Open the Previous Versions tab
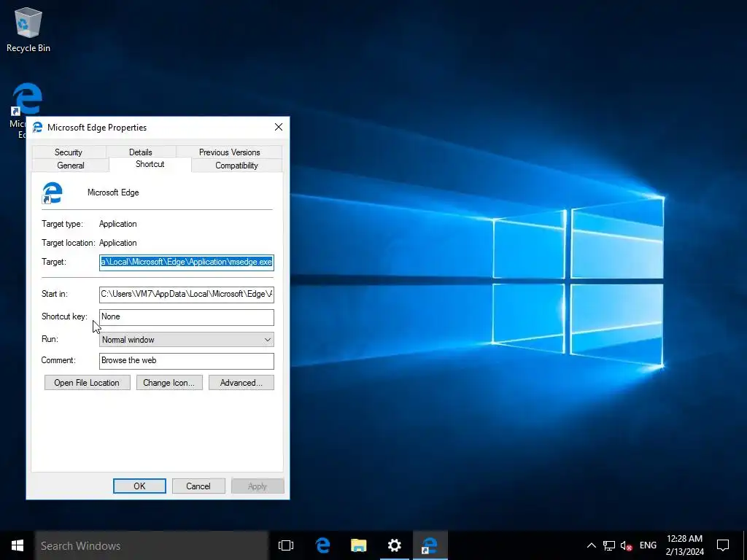The width and height of the screenshot is (747, 560). 229,152
